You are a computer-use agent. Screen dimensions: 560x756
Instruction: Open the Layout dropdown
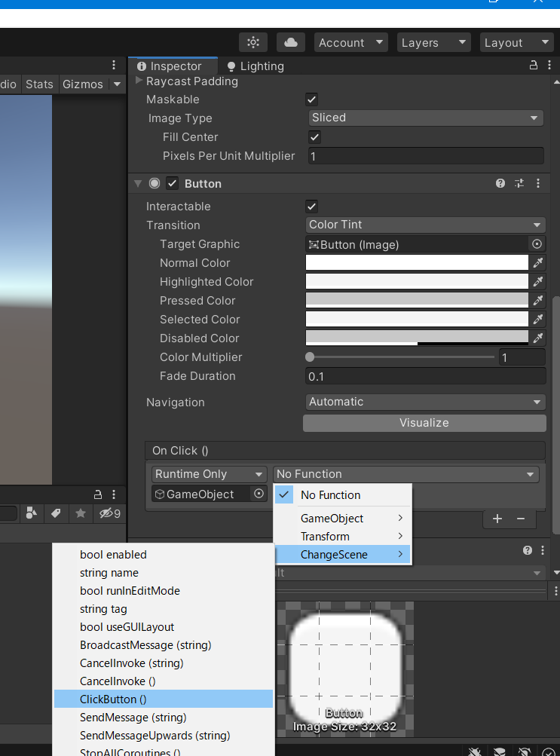pos(517,42)
